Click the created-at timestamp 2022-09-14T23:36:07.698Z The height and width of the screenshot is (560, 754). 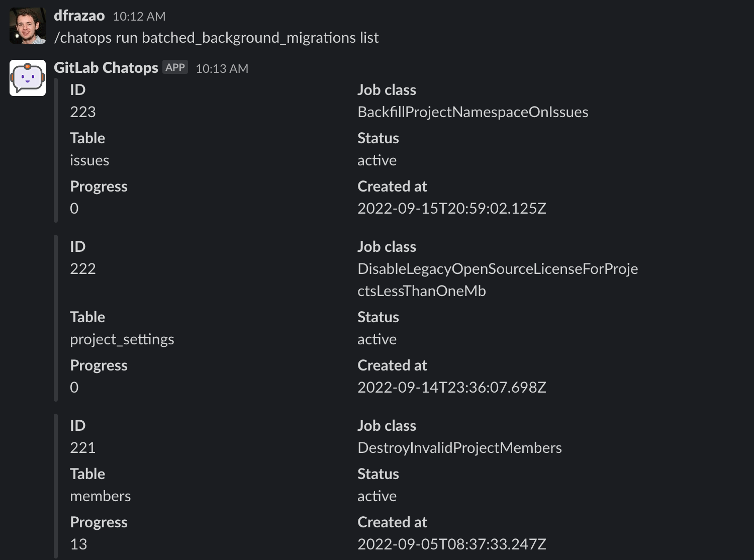click(x=451, y=388)
